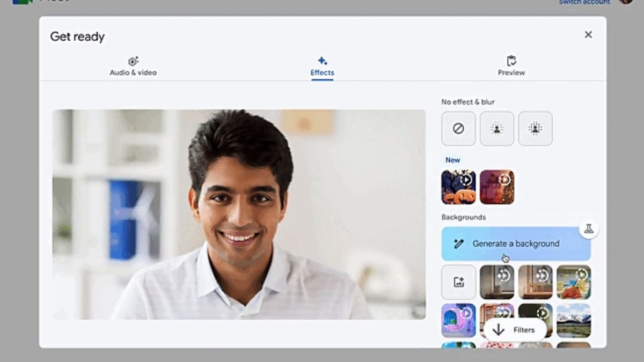Click the labs flask icon
The width and height of the screenshot is (644, 362).
[589, 229]
